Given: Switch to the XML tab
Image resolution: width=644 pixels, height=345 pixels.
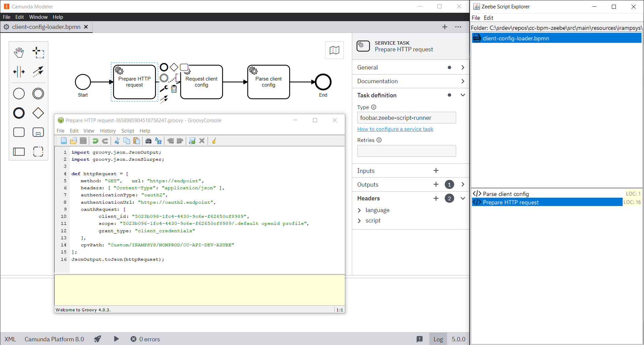Looking at the screenshot, I should click(10, 339).
